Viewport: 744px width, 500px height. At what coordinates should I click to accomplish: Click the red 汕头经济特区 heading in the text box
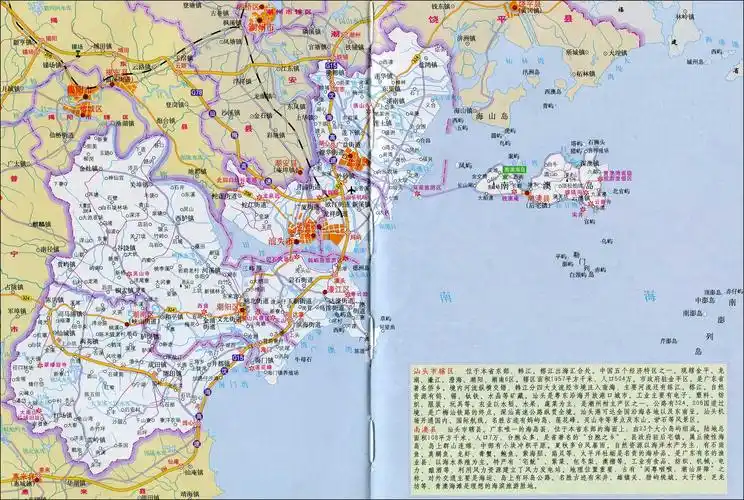(x=433, y=369)
